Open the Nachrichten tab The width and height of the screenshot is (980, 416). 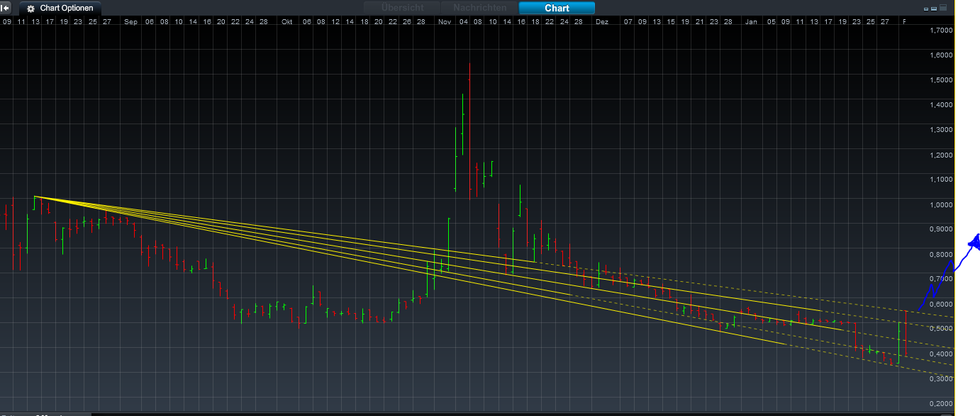[479, 8]
